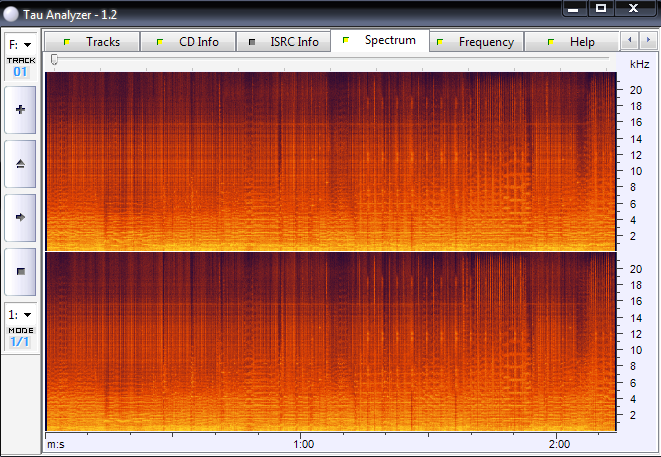Click the eject button

point(20,164)
